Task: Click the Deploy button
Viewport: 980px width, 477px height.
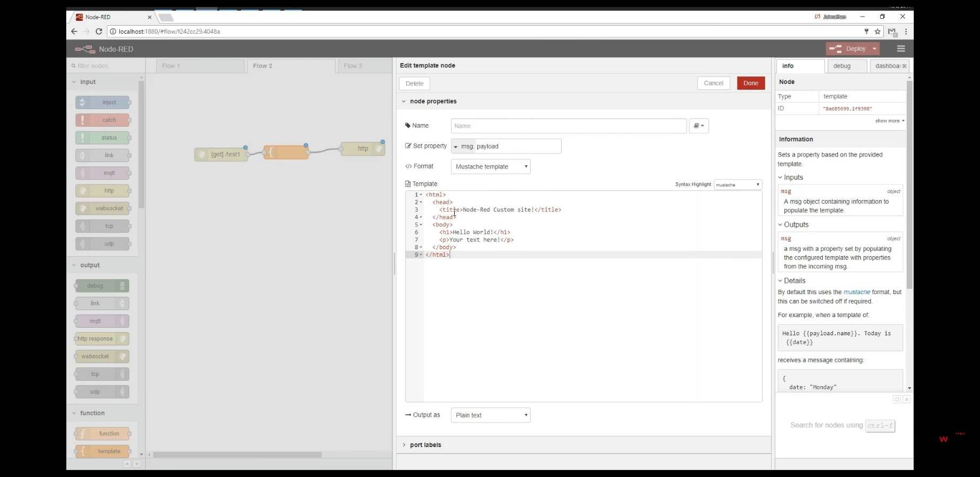Action: coord(849,49)
